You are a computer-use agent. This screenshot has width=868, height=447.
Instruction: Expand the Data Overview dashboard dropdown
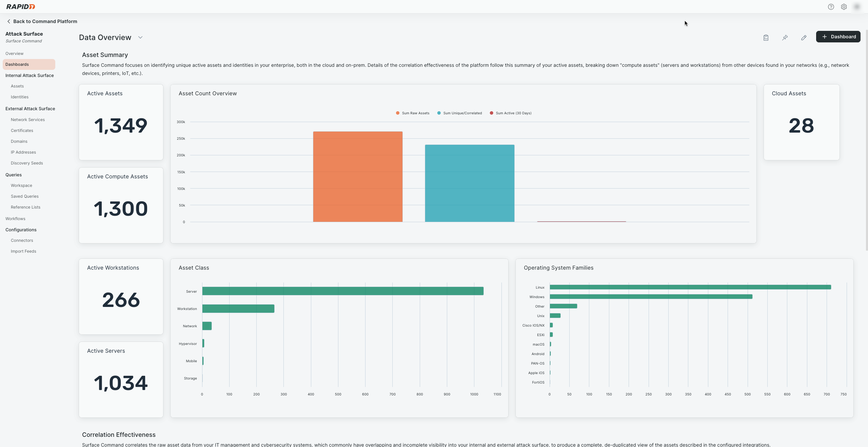[140, 38]
